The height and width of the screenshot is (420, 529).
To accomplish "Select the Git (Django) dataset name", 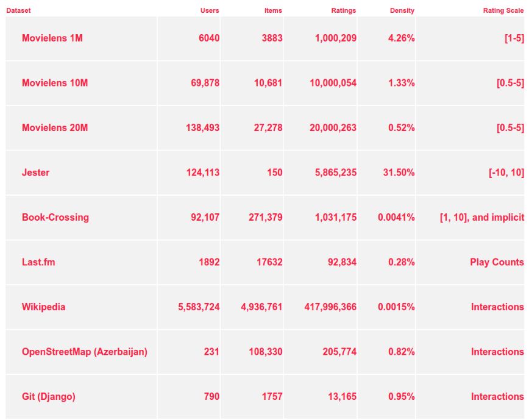I will [x=49, y=397].
